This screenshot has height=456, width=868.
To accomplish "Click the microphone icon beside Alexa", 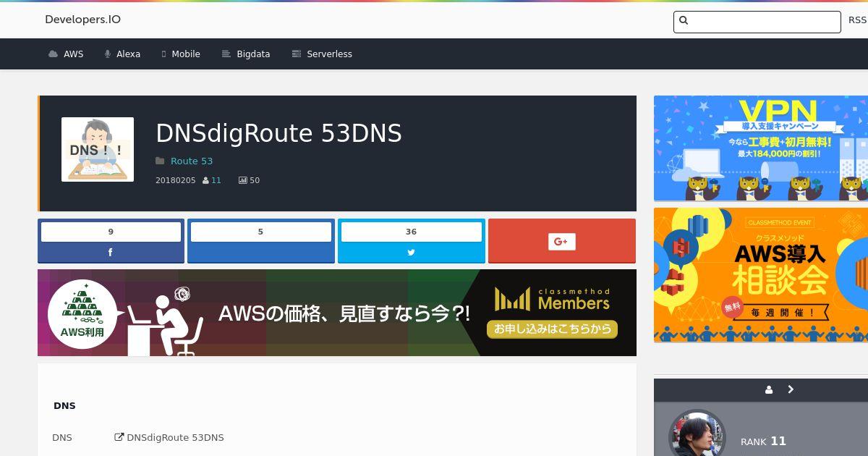I will (x=108, y=54).
